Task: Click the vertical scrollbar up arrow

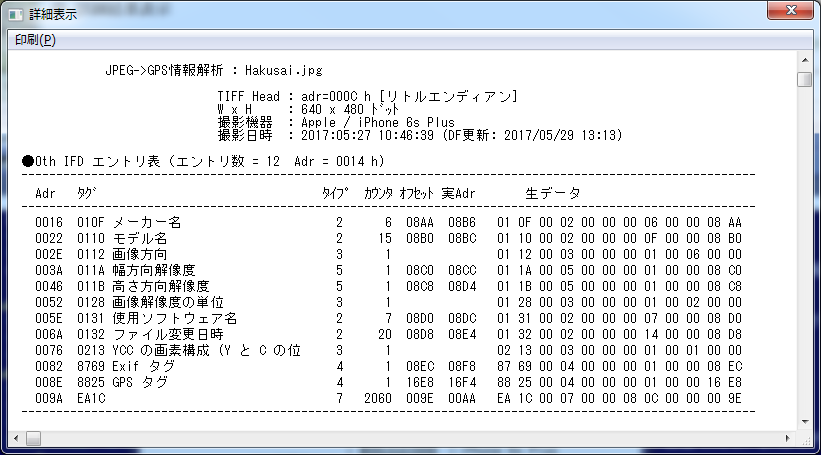Action: pos(804,62)
